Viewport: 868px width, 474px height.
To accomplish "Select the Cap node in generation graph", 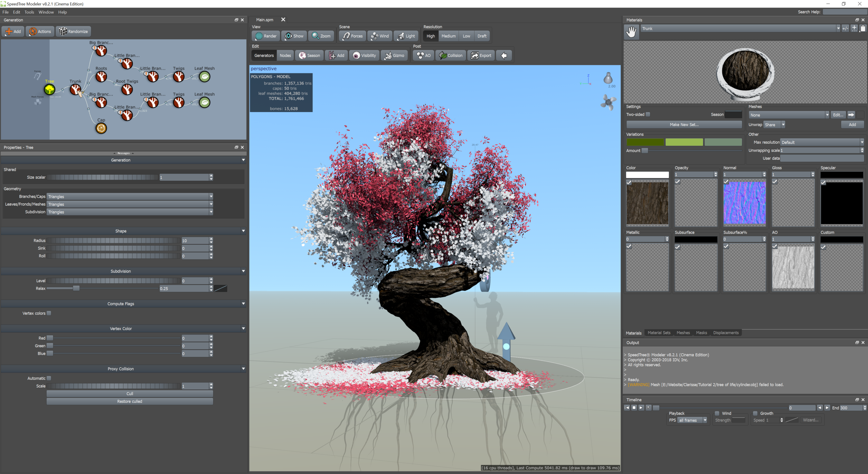I will (101, 128).
